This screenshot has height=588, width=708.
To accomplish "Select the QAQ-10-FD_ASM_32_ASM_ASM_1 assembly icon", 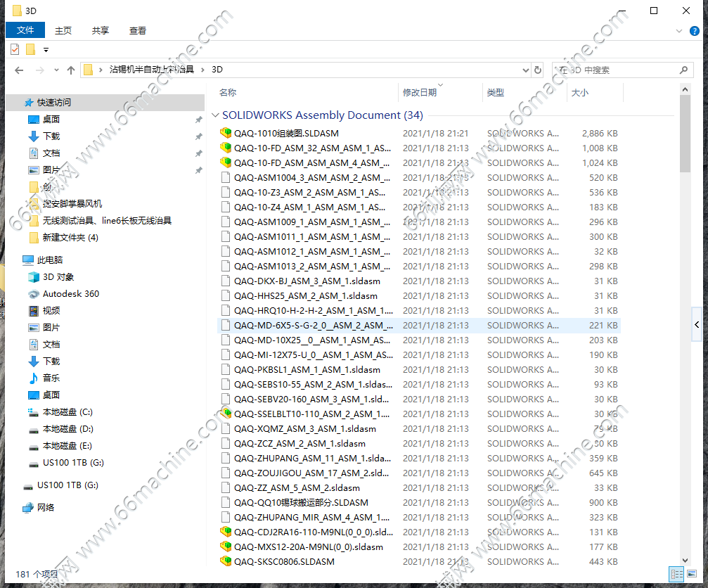I will [x=226, y=148].
